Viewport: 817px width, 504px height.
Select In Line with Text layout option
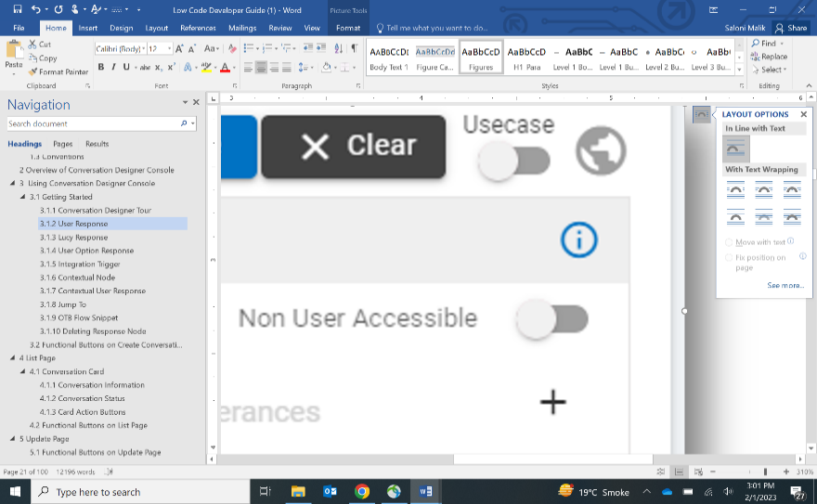point(735,149)
